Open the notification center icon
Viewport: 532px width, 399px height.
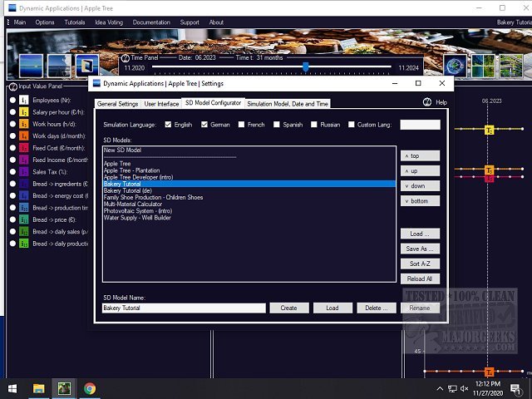click(515, 389)
